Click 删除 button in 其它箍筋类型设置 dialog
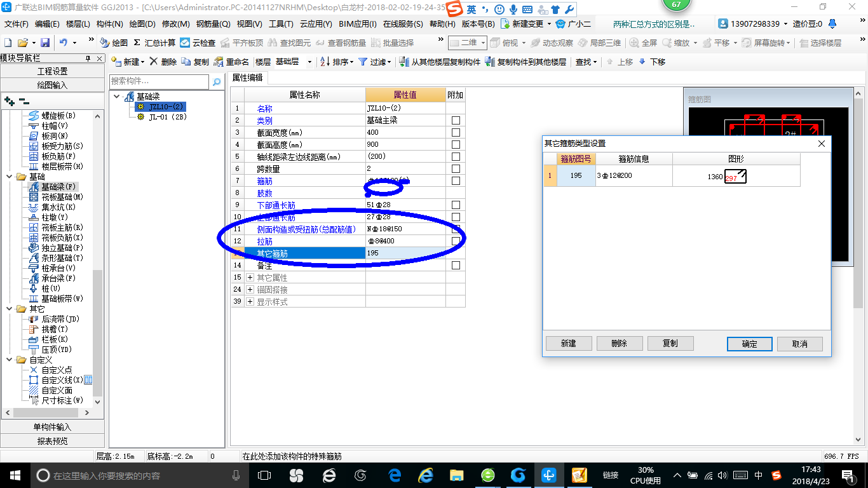 pos(620,343)
